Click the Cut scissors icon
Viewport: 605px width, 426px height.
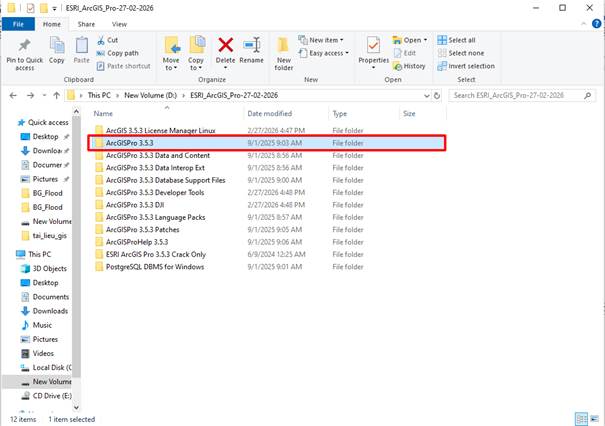[x=100, y=40]
